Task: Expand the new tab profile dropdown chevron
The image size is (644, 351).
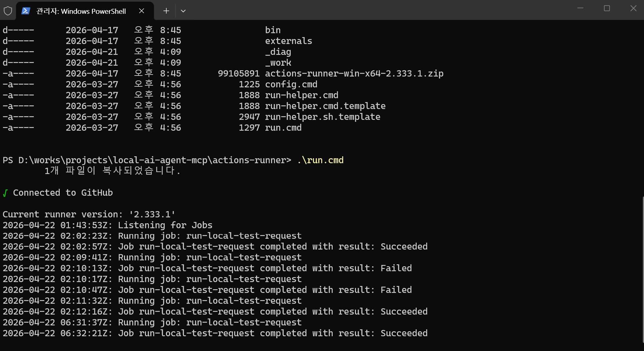Action: click(x=183, y=11)
